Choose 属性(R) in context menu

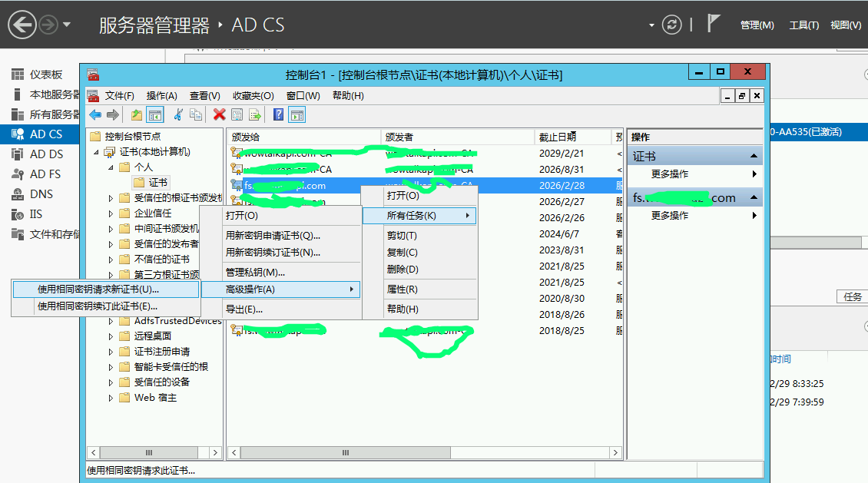tap(419, 289)
